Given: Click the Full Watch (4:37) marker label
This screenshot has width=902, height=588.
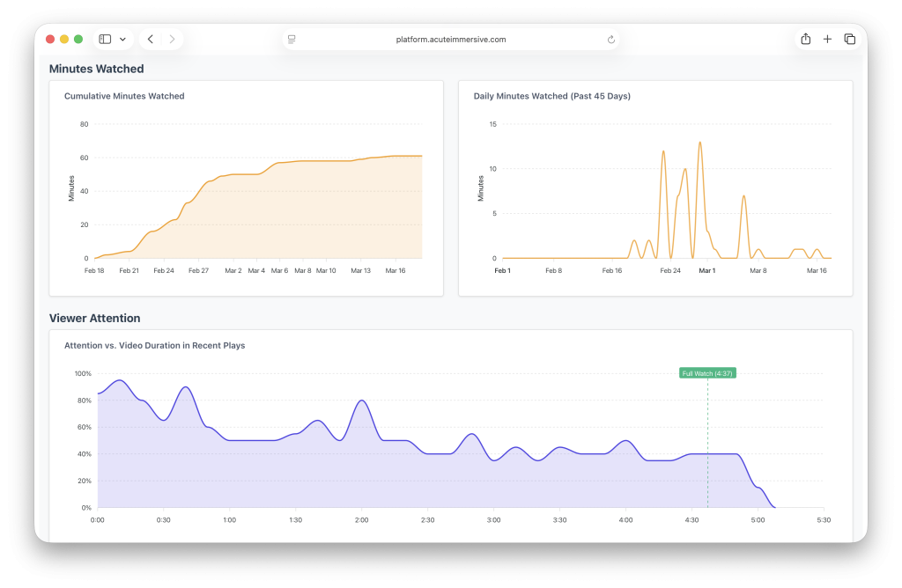Looking at the screenshot, I should (707, 373).
